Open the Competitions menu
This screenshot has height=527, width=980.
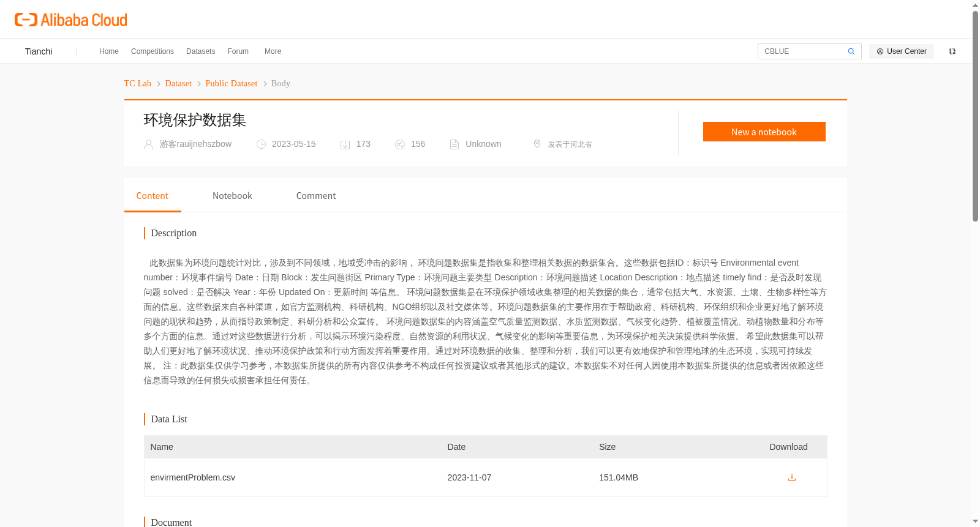pos(153,51)
